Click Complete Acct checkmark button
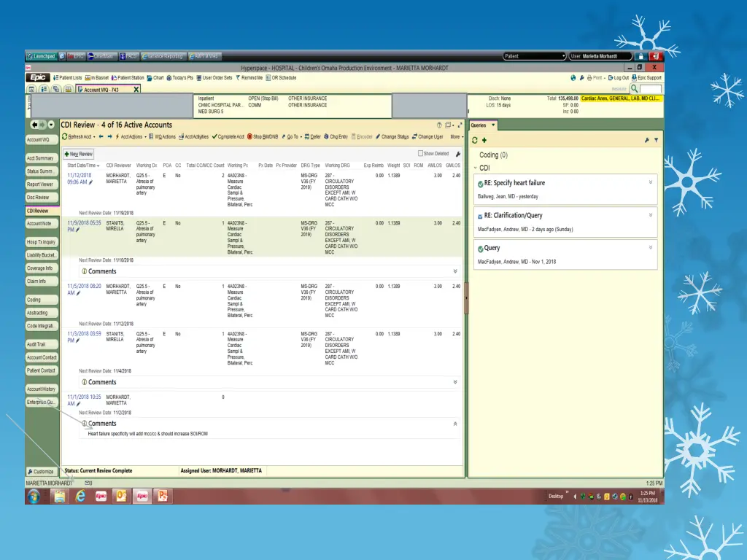The width and height of the screenshot is (747, 560). (228, 136)
